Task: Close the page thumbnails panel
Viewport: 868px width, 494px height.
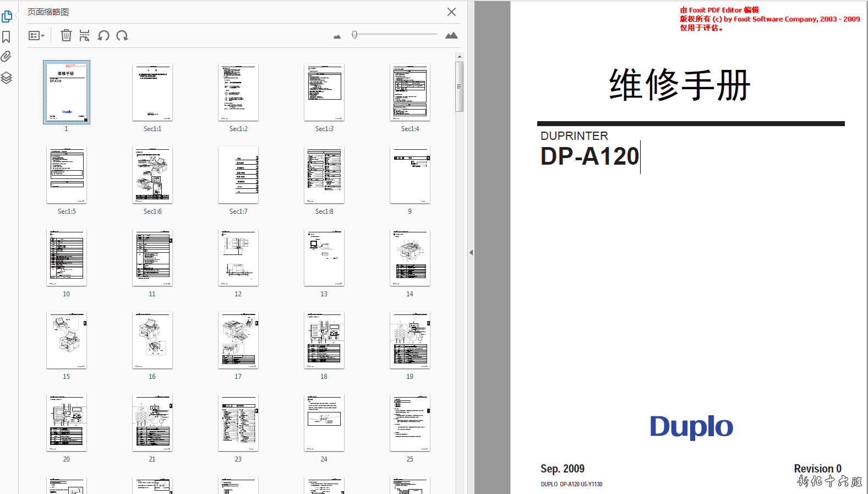Action: (451, 12)
